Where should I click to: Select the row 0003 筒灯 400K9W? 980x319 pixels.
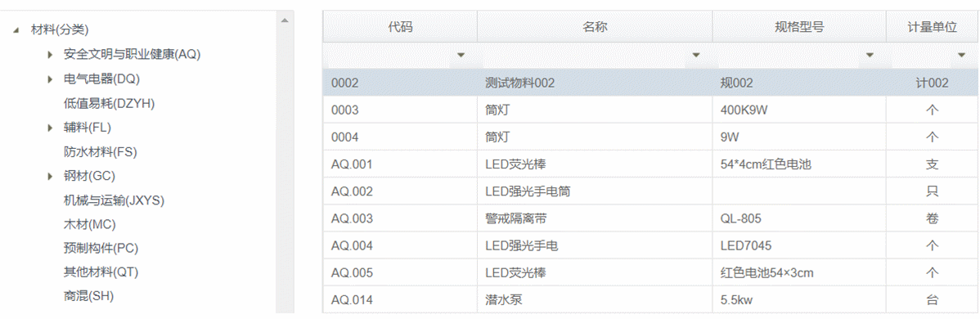tap(649, 110)
